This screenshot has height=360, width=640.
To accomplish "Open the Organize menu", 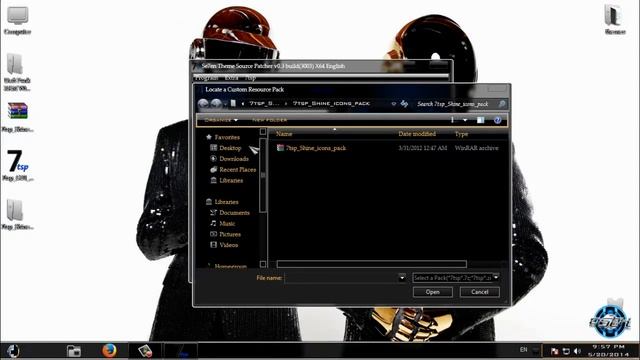I will click(x=221, y=120).
